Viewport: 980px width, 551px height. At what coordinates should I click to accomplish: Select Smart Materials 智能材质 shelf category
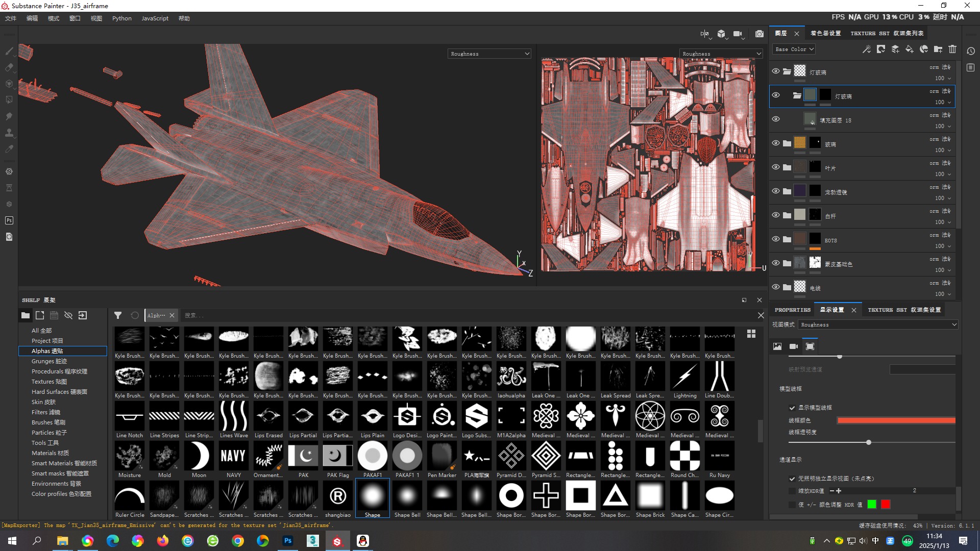point(64,463)
